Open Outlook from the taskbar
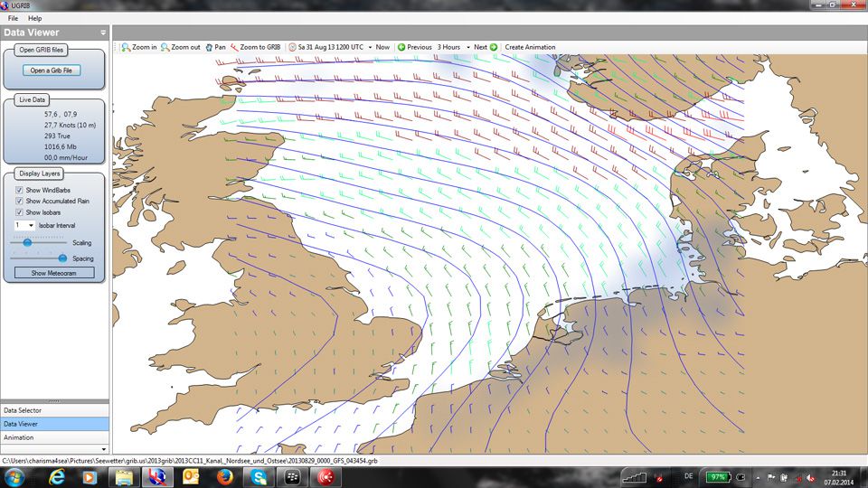Image resolution: width=868 pixels, height=488 pixels. [x=191, y=477]
